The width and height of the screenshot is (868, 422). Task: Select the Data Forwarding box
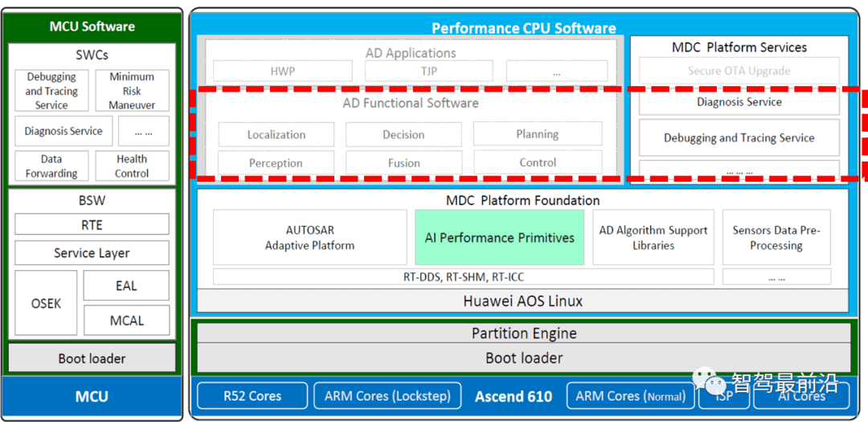(51, 166)
